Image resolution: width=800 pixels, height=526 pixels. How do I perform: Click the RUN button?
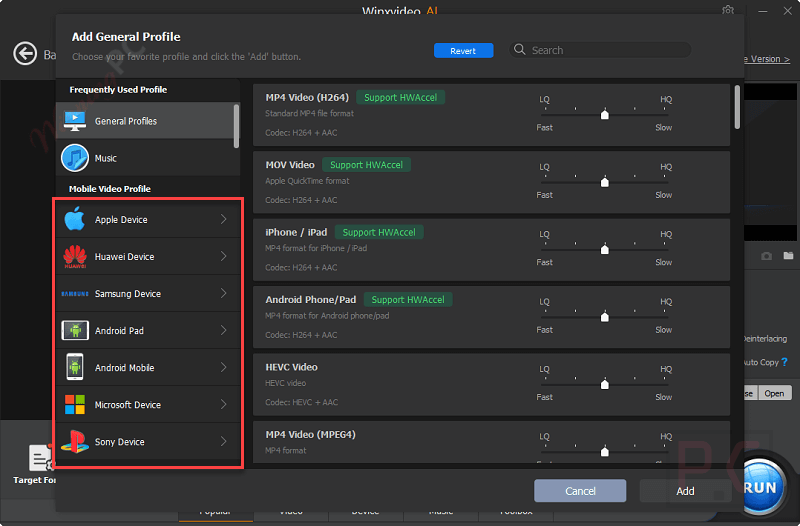pyautogui.click(x=762, y=488)
